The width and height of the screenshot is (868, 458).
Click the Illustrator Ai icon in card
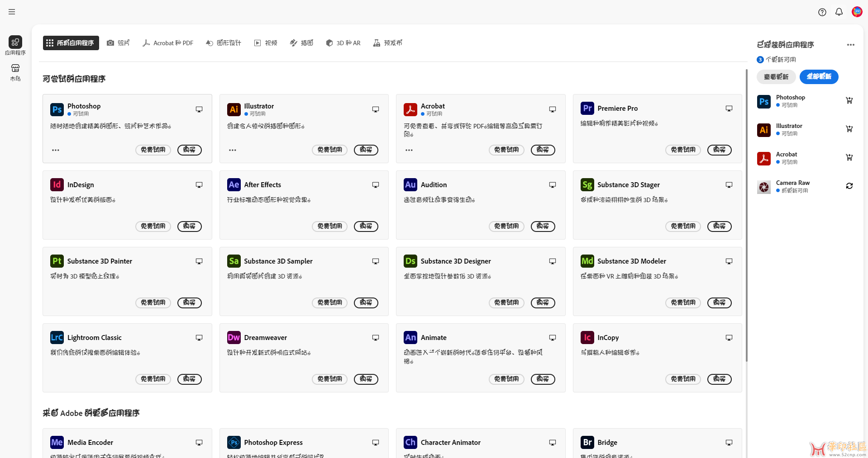click(234, 109)
